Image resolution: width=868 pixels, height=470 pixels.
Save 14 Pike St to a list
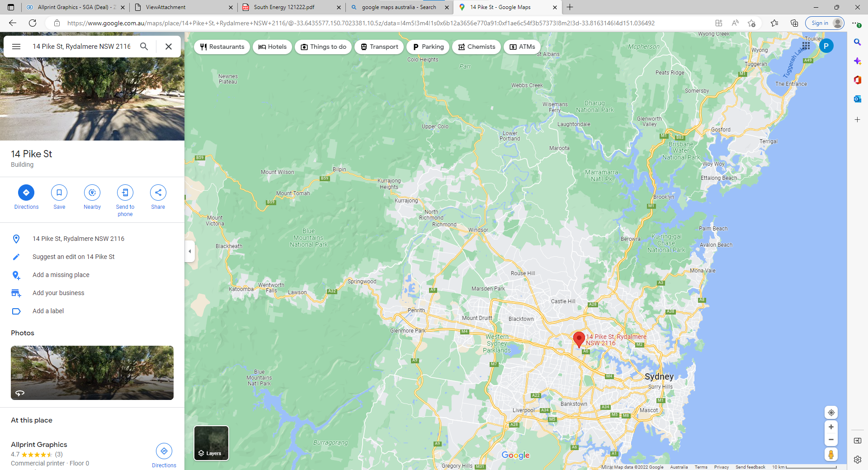59,193
